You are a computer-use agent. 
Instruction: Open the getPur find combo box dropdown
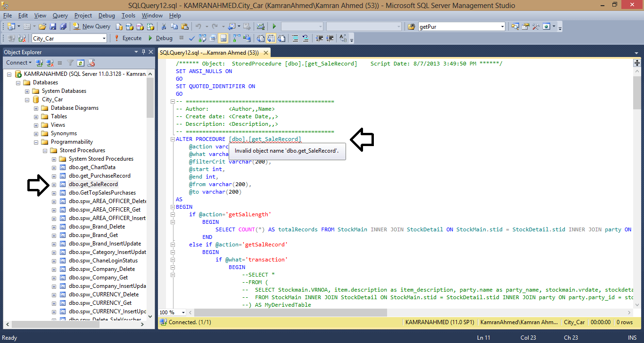tap(502, 26)
